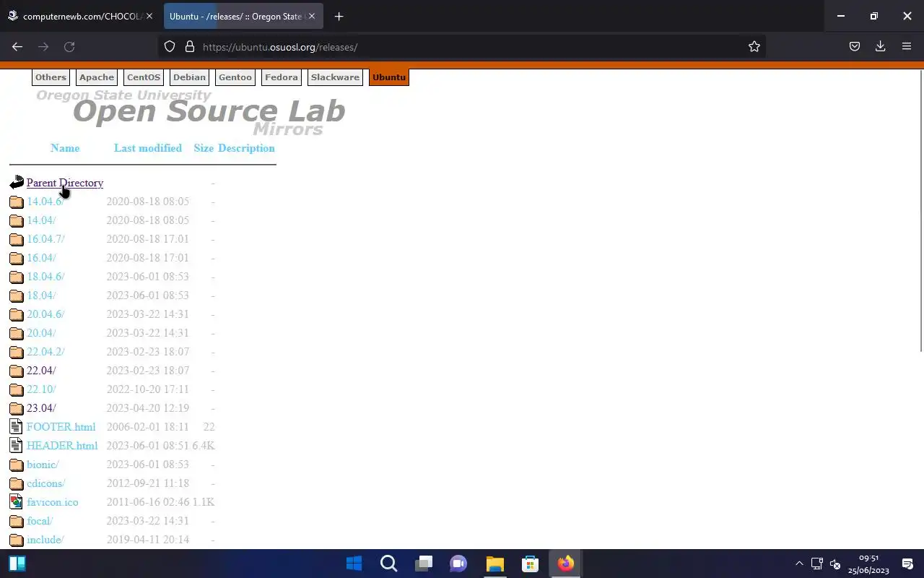The image size is (924, 578).
Task: Open the Debian mirror tab
Action: pos(189,77)
